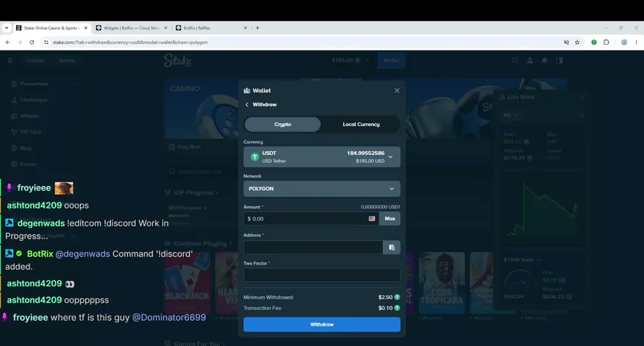Close the Live Stats panel

coord(582,97)
